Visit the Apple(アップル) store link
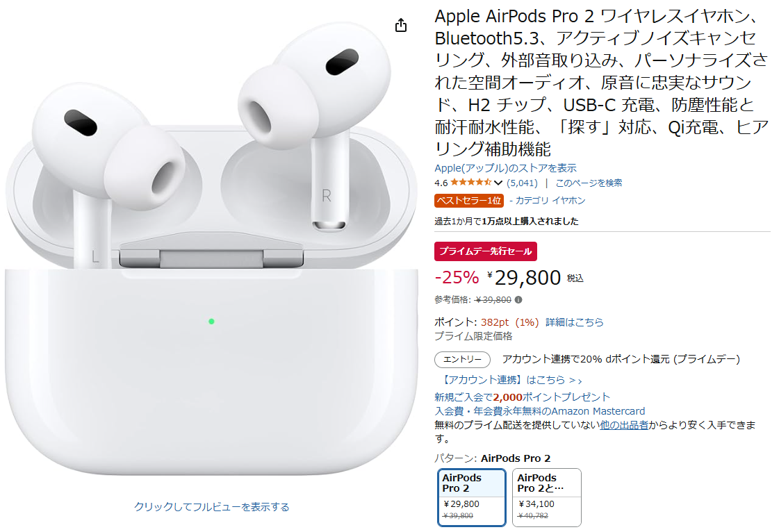The image size is (779, 532). click(x=505, y=168)
